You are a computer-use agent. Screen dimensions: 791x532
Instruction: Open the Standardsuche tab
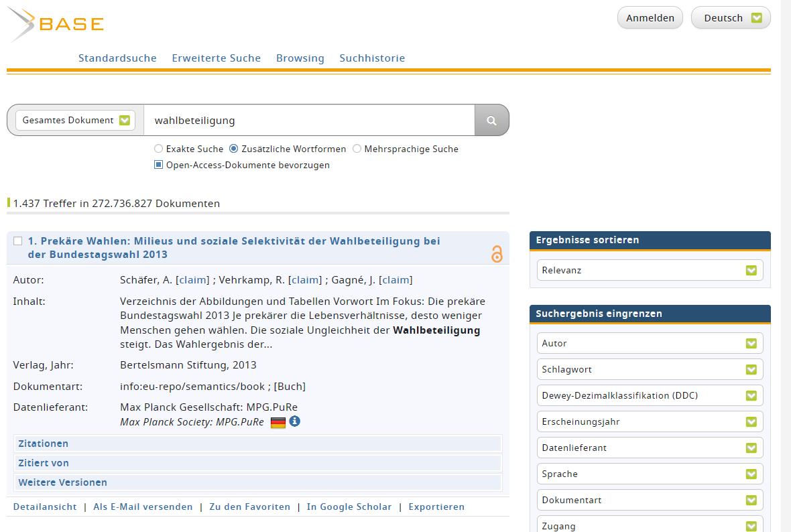(x=117, y=58)
